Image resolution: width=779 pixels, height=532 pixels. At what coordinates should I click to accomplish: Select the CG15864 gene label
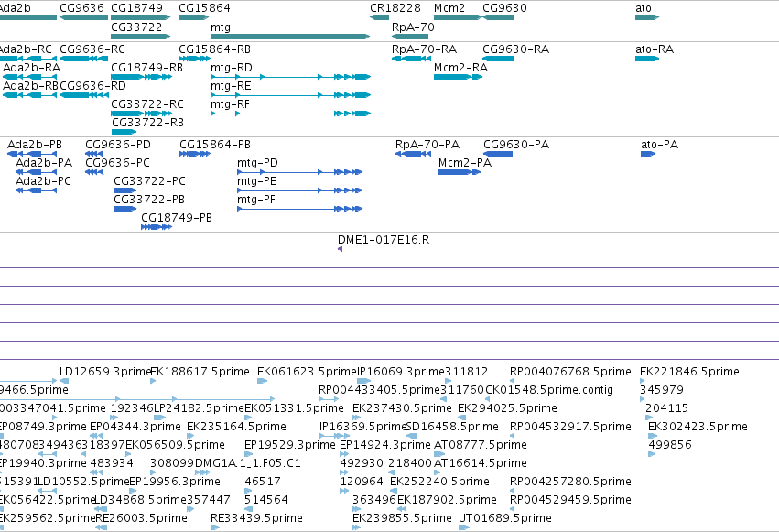tap(204, 8)
